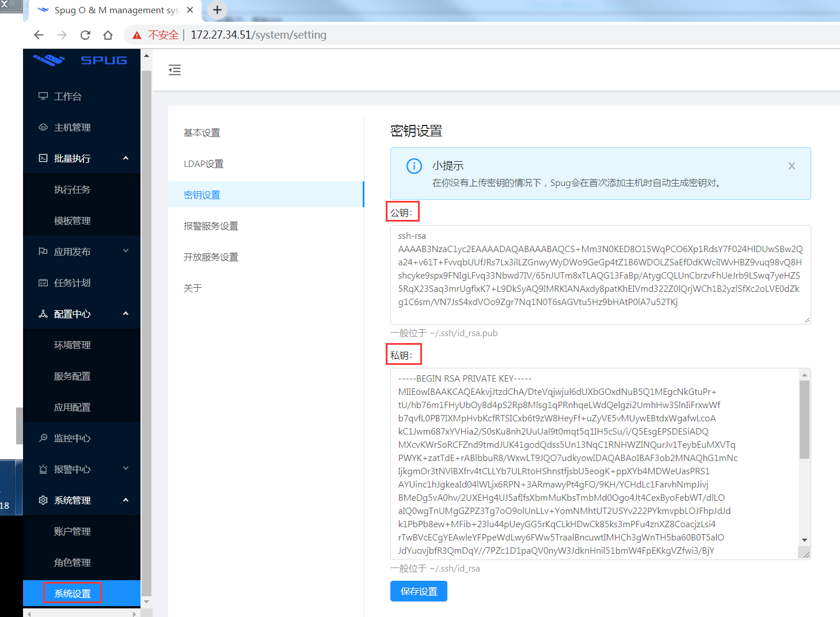
Task: Switch to 报警服务设置 settings tab
Action: click(266, 226)
